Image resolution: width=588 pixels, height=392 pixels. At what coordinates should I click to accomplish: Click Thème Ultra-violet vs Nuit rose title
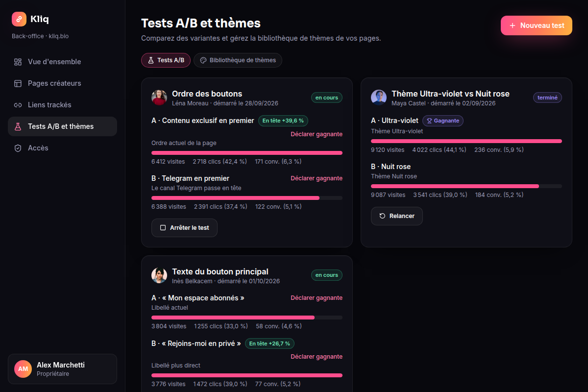450,94
